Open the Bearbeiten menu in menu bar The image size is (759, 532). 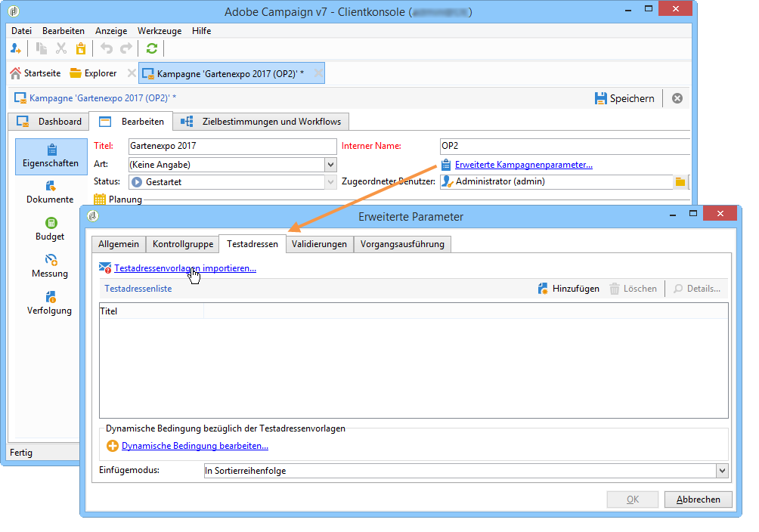[x=64, y=31]
